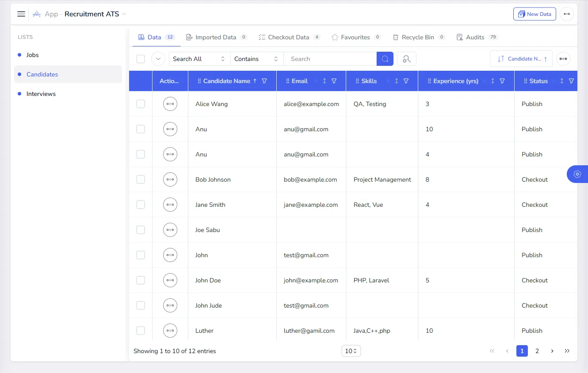This screenshot has width=588, height=373.
Task: Expand the bulk action chevron dropdown
Action: pos(158,59)
